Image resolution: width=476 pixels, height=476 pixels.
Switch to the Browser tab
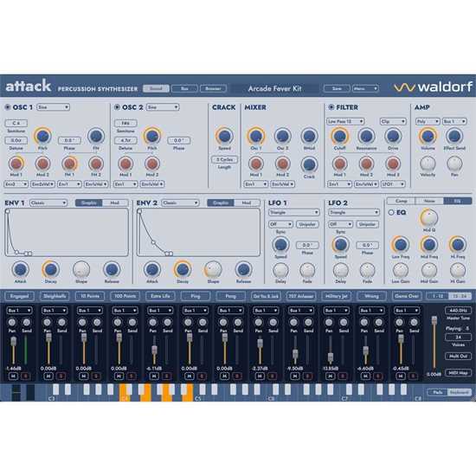click(x=213, y=88)
